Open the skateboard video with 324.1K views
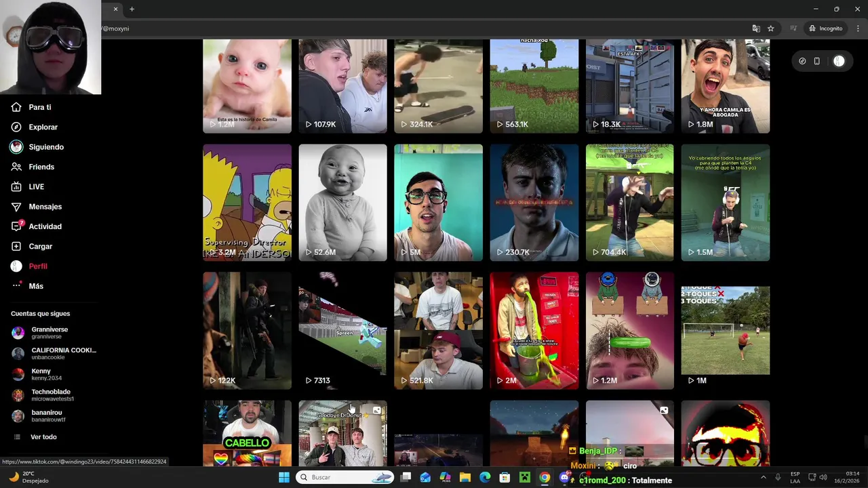The image size is (868, 488). 438,86
